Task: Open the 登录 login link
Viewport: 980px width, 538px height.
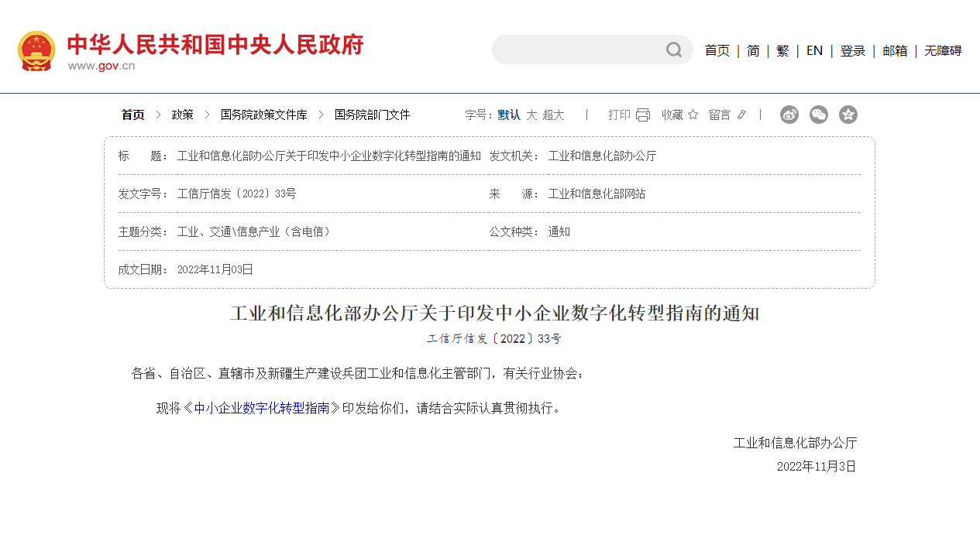Action: 853,50
